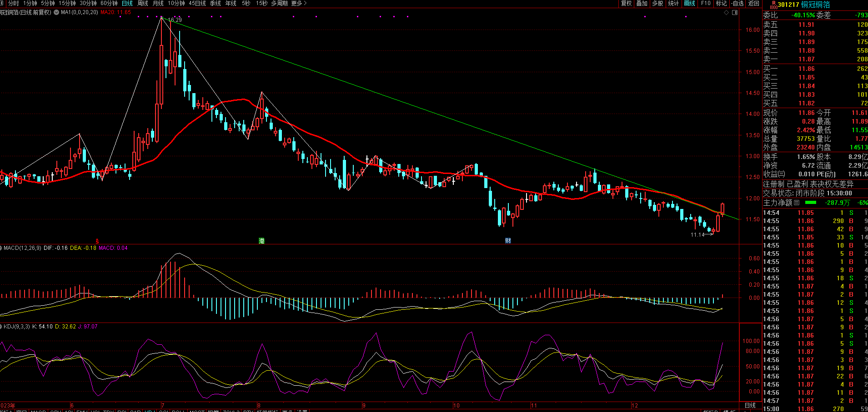The image size is (868, 412).
Task: Click the 涨幅 2.42% value
Action: click(x=806, y=130)
